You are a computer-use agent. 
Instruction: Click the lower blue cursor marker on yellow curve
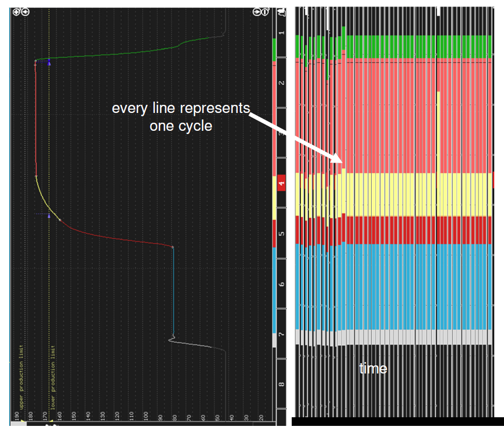49,216
